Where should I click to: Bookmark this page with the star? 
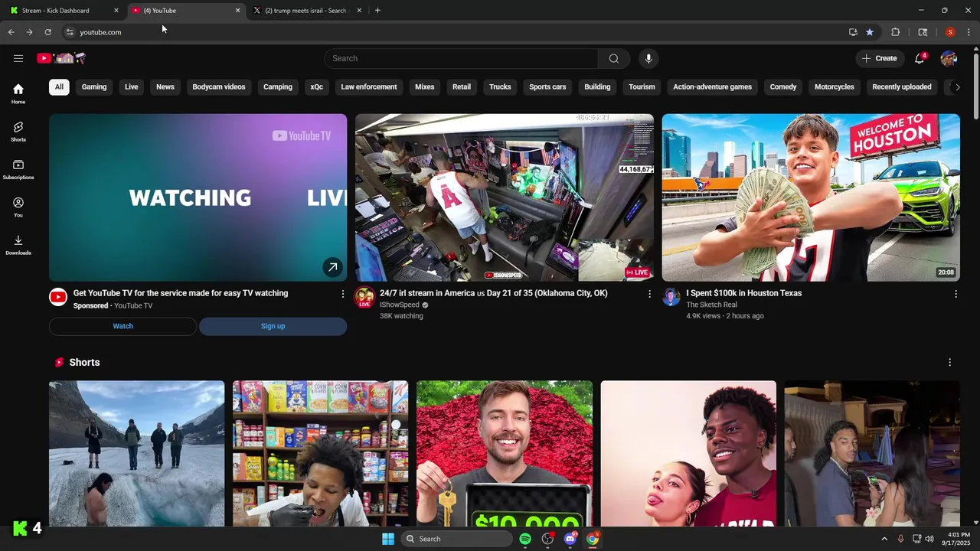pyautogui.click(x=870, y=32)
